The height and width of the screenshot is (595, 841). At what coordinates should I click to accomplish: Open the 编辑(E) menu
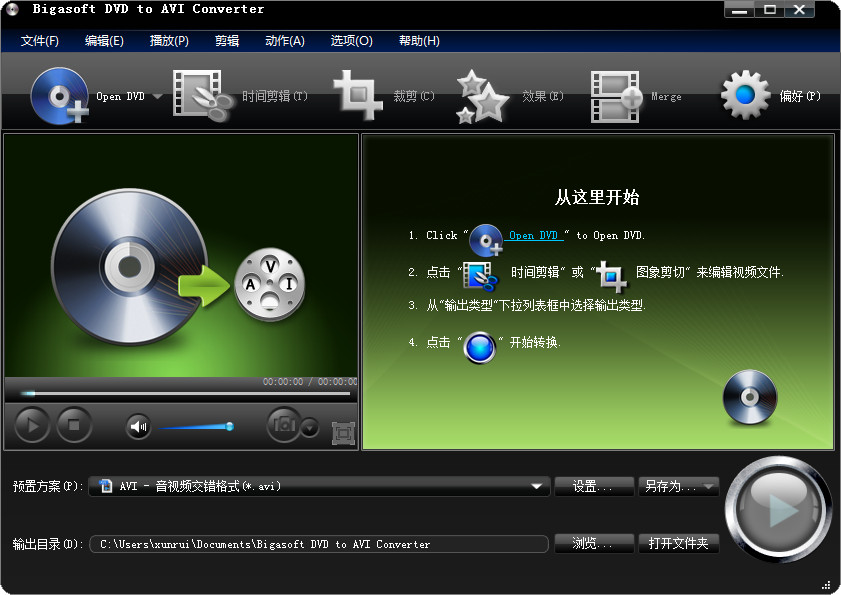pos(104,41)
